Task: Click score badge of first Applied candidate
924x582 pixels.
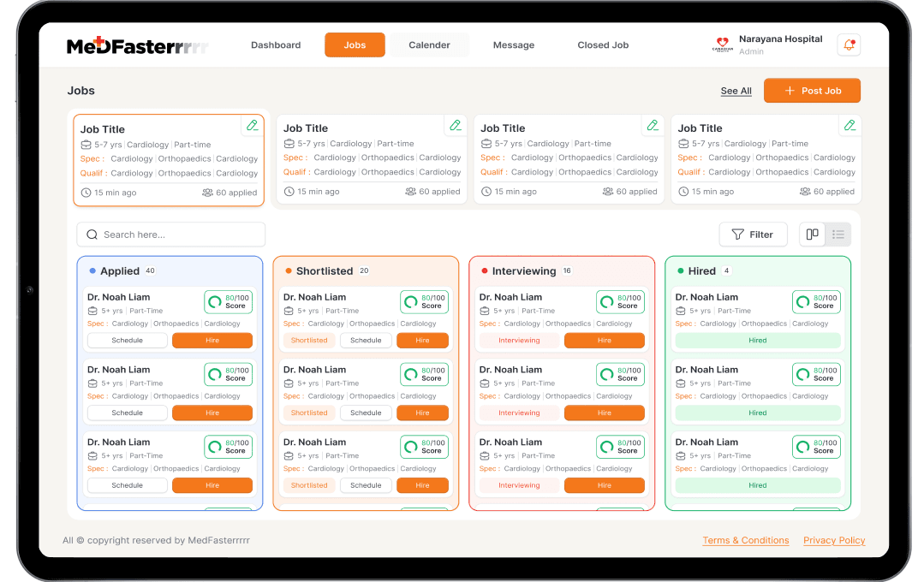Action: click(x=228, y=302)
